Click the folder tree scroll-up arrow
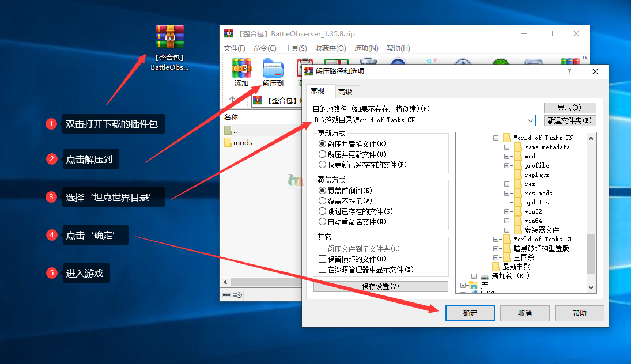Image resolution: width=631 pixels, height=364 pixels. [591, 138]
